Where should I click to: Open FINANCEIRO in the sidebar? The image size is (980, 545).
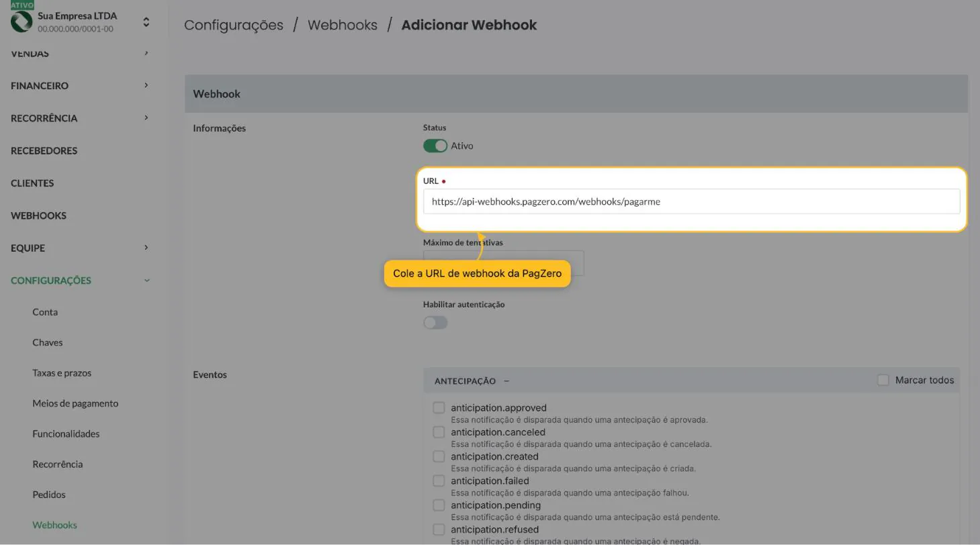(40, 86)
